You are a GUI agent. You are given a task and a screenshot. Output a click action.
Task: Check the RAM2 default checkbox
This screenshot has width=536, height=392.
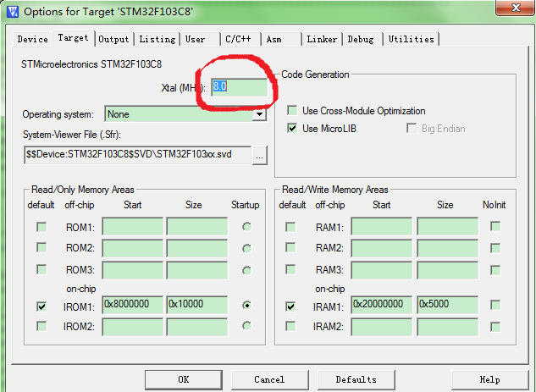[290, 247]
